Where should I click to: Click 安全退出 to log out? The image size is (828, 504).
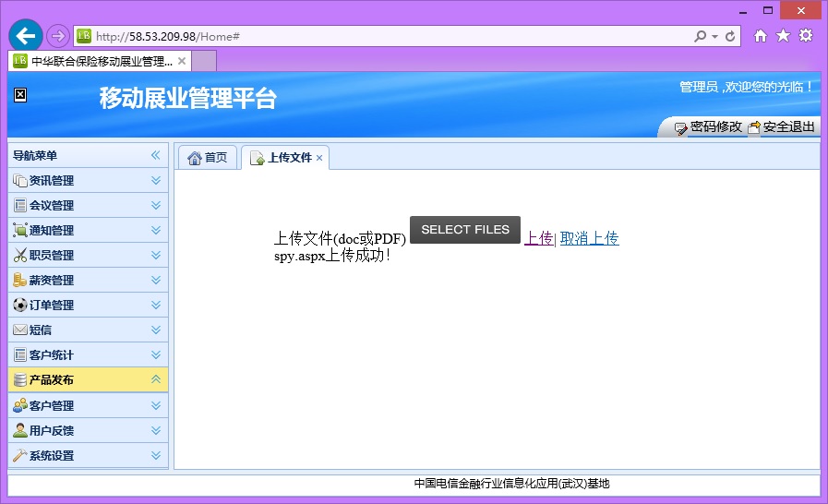pyautogui.click(x=782, y=126)
